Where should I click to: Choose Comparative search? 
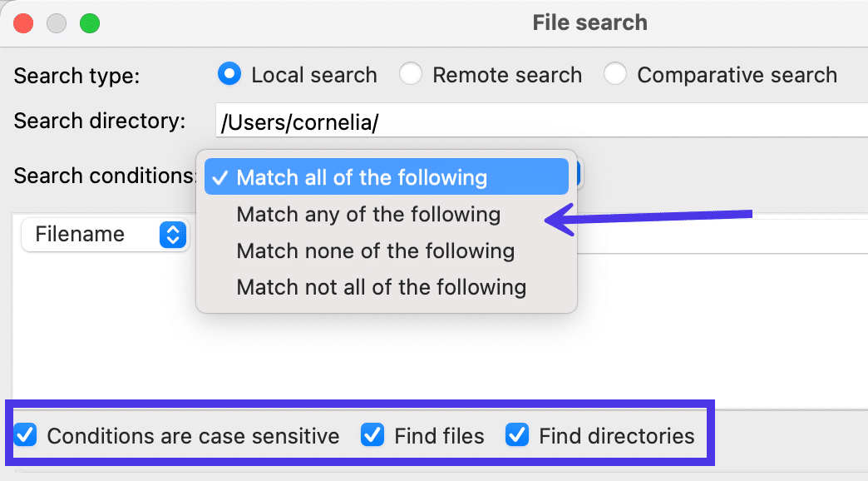click(x=615, y=74)
